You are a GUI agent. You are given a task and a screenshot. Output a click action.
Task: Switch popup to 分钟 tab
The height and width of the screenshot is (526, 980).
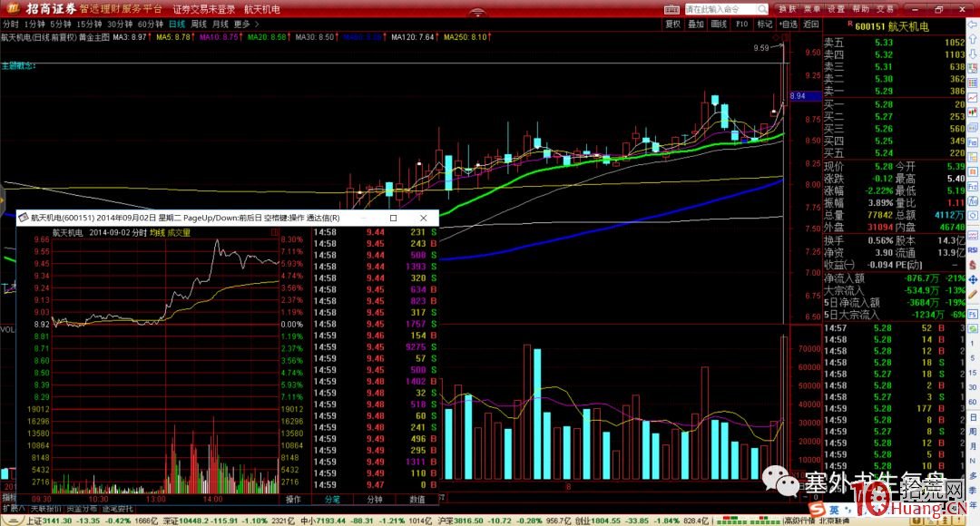pyautogui.click(x=375, y=500)
